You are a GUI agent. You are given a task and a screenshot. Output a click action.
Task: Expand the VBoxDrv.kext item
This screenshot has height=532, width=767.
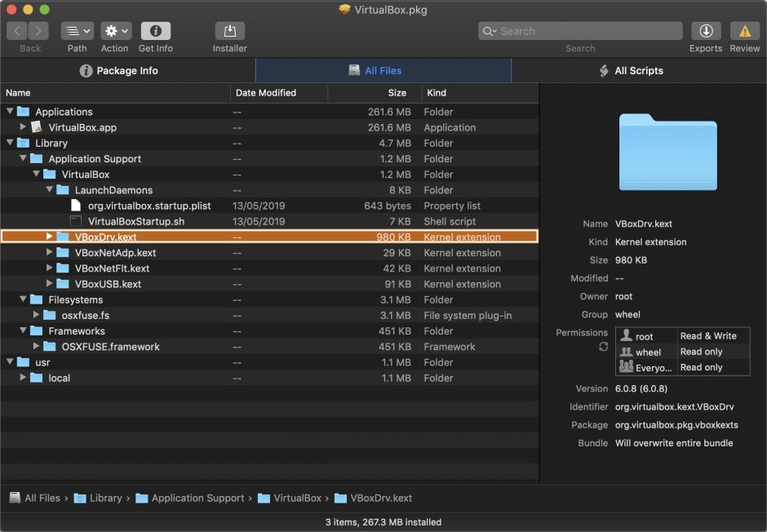click(48, 237)
